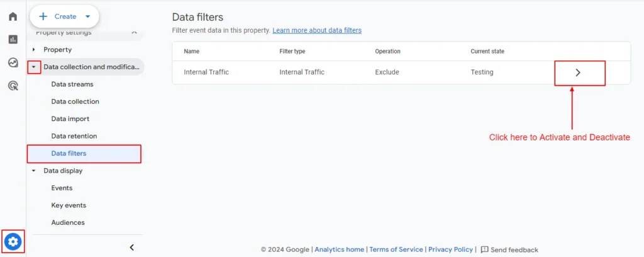The width and height of the screenshot is (644, 257).
Task: Click Internal Traffic filter type cell
Action: 302,72
